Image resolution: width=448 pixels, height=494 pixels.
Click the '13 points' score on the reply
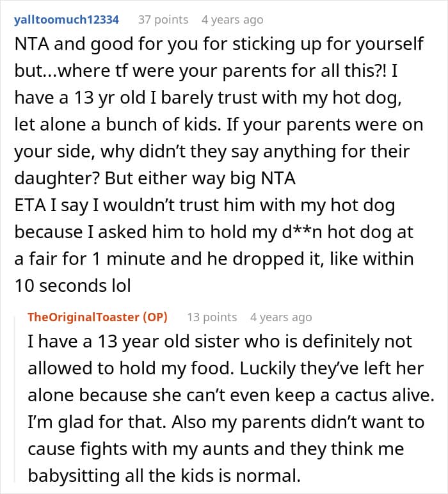[212, 317]
